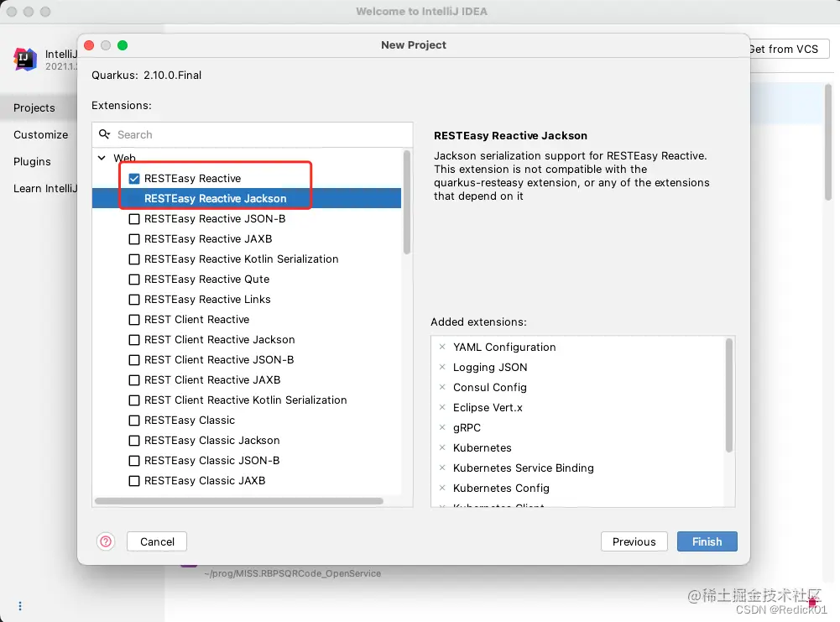
Task: Click the 'gRPC' added extension
Action: point(467,427)
